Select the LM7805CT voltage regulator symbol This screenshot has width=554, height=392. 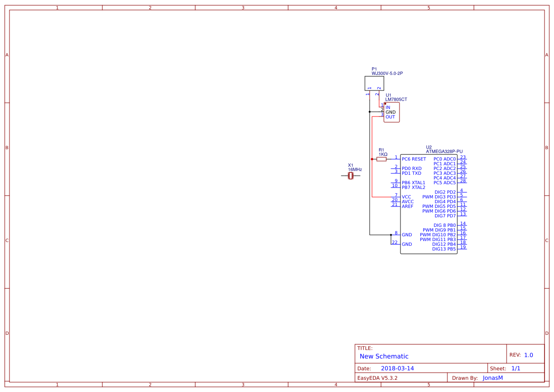391,112
